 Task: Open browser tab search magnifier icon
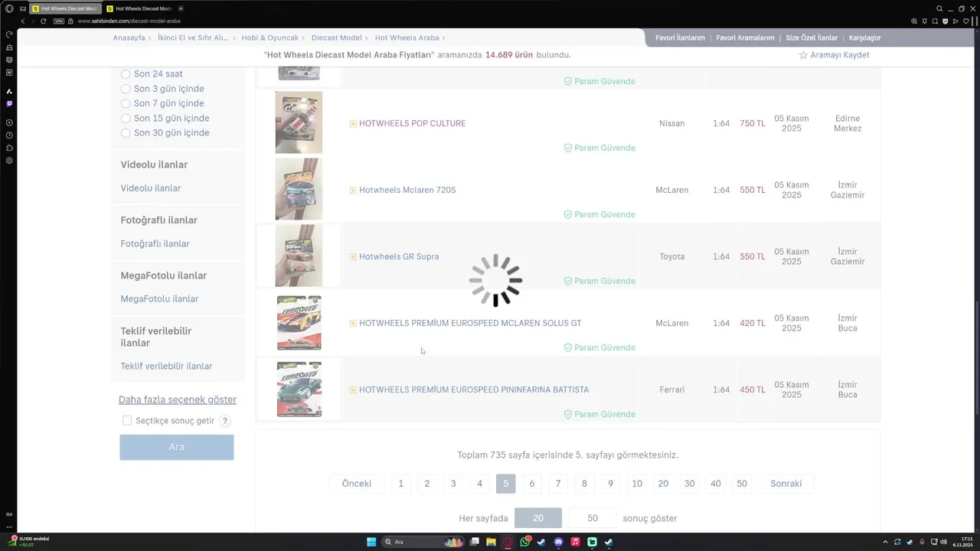pyautogui.click(x=939, y=8)
